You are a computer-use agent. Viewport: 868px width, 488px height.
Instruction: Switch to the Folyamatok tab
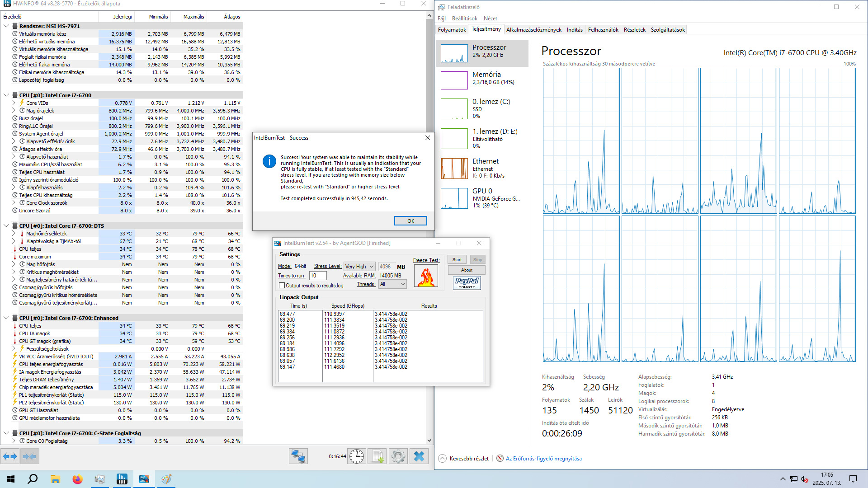click(452, 30)
